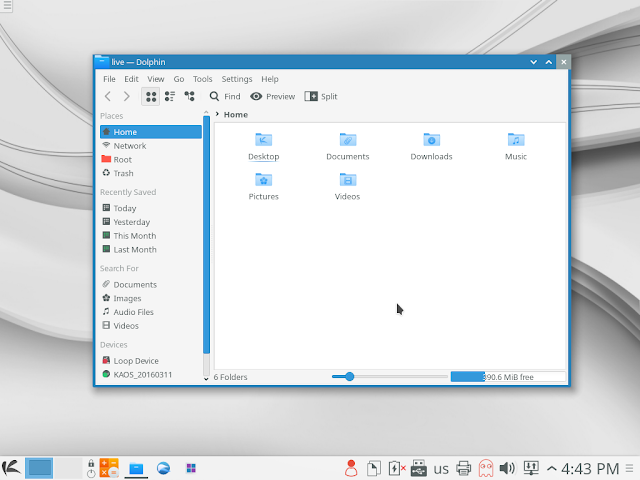The image size is (640, 480).
Task: Open Root in Places panel
Action: coord(151,160)
